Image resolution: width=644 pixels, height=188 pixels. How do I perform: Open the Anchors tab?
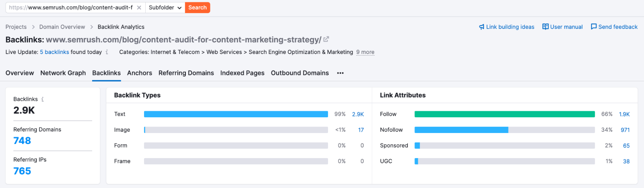click(139, 73)
